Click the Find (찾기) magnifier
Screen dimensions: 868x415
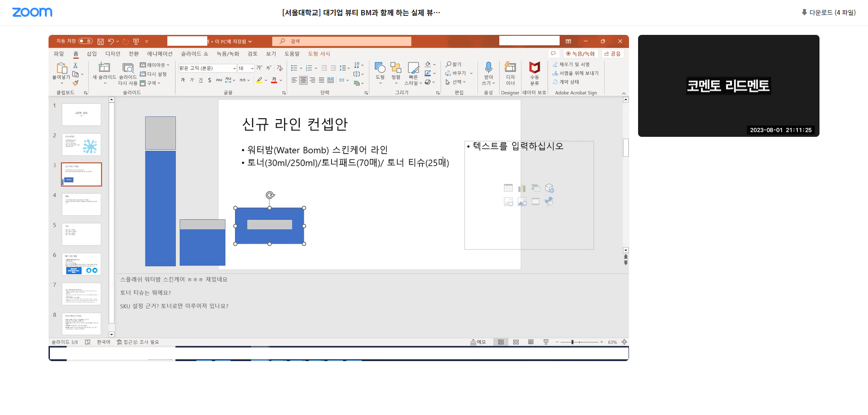(454, 64)
